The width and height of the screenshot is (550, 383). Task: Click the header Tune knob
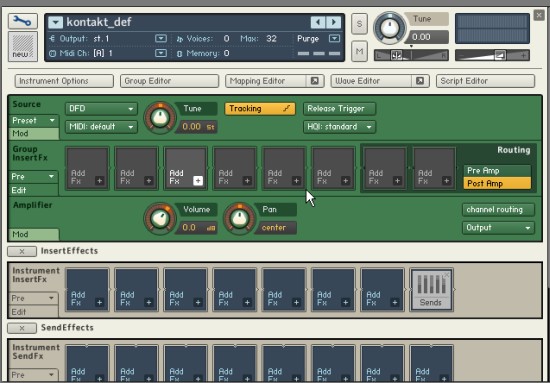coord(389,29)
